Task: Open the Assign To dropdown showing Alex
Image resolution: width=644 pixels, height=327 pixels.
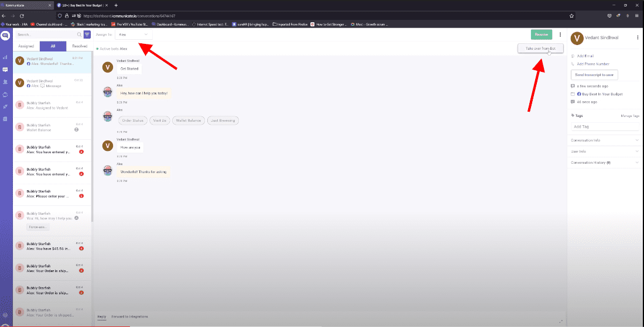Action: (133, 35)
